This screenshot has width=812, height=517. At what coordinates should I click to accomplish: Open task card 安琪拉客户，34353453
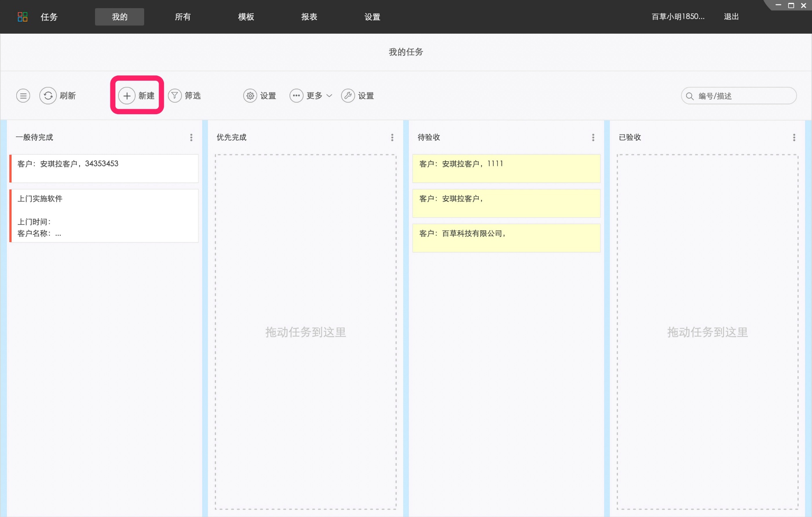tap(104, 169)
